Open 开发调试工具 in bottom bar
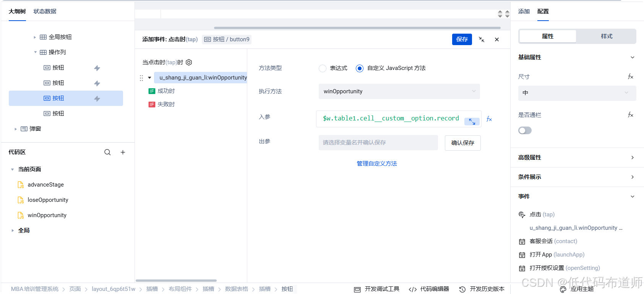644x294 pixels. coord(376,289)
